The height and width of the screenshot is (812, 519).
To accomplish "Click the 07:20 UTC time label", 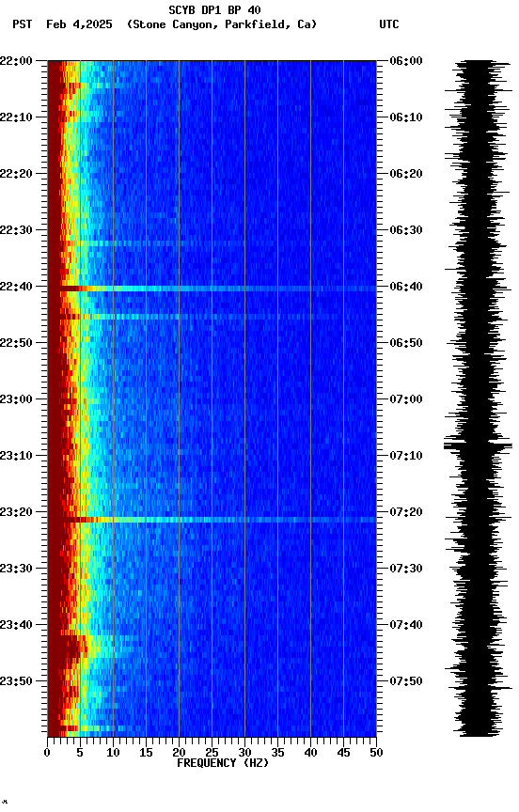I will pyautogui.click(x=406, y=513).
